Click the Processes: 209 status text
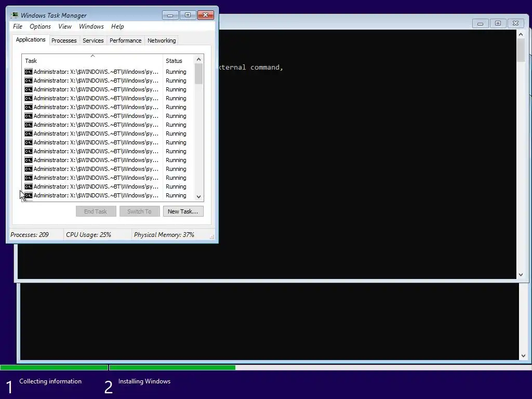This screenshot has width=532, height=399. pos(30,235)
